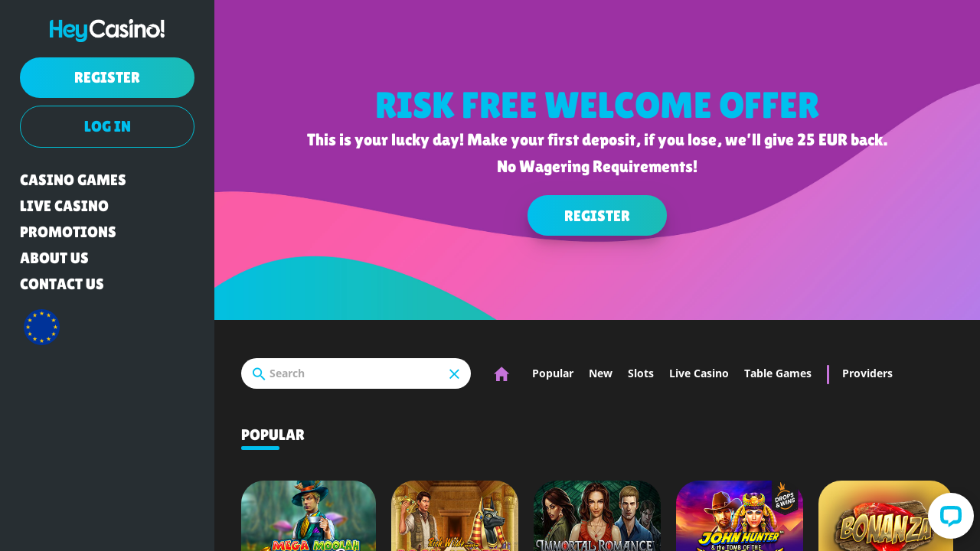This screenshot has width=980, height=551.
Task: Launch the John Hunter game tile
Action: click(740, 516)
